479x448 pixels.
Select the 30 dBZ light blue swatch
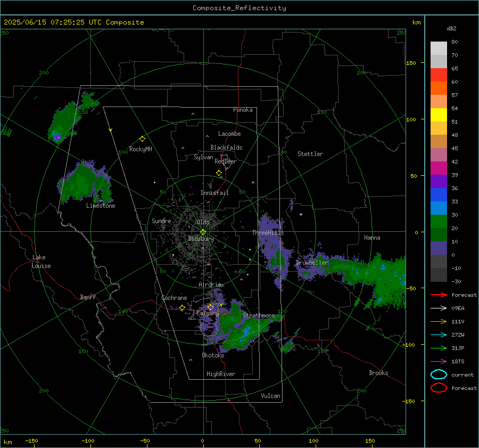coord(439,208)
